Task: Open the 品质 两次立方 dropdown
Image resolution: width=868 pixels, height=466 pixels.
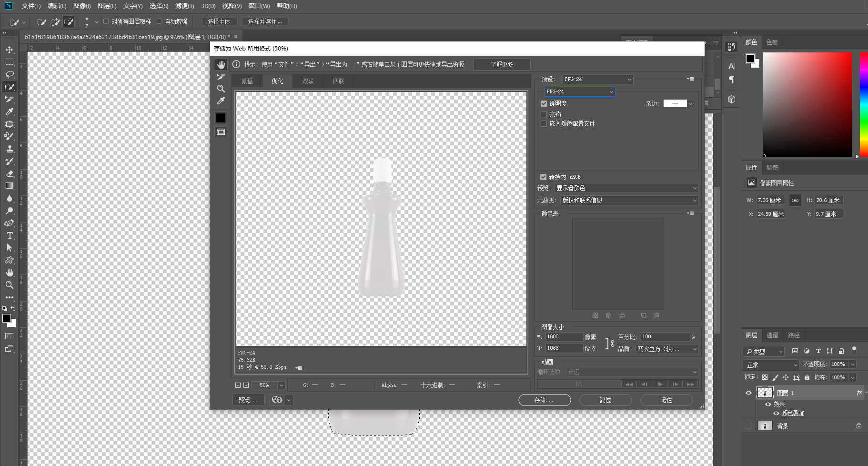Action: 667,349
